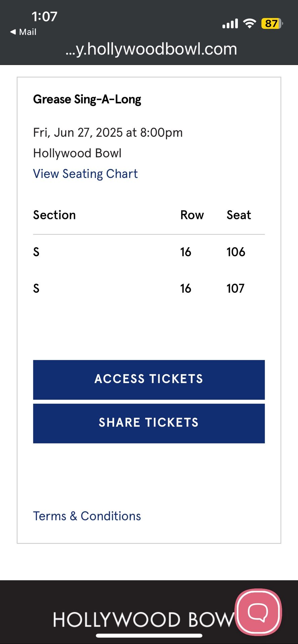This screenshot has height=644, width=298.
Task: Tap the Wi-Fi status icon
Action: [249, 23]
